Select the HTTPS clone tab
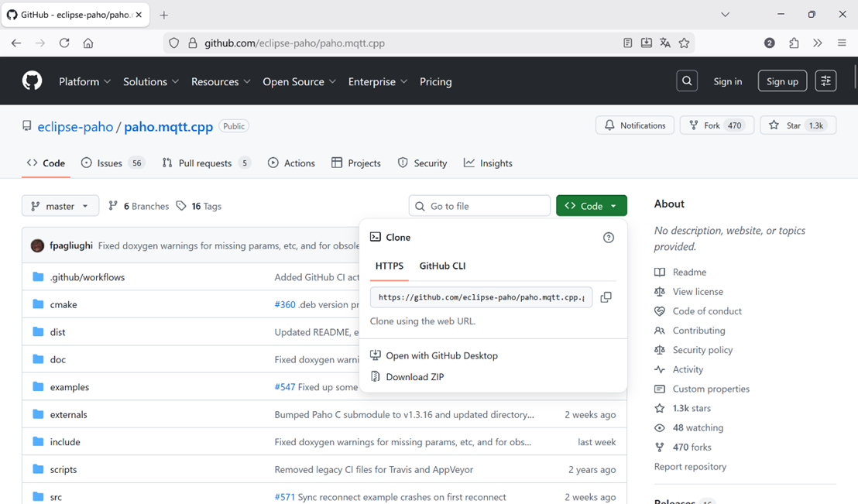 [x=389, y=266]
